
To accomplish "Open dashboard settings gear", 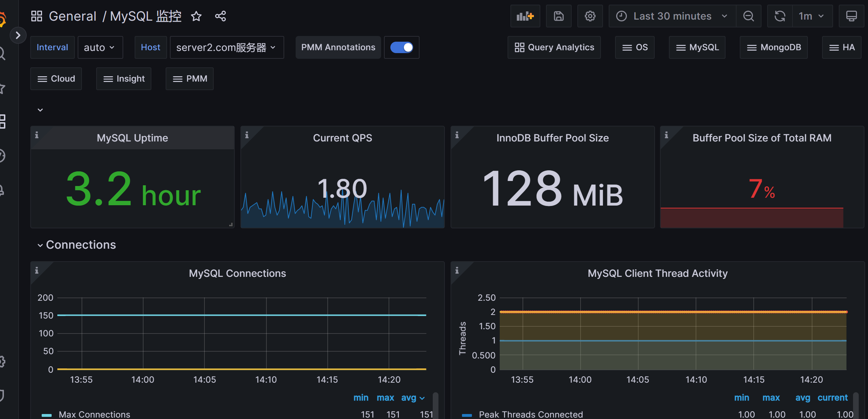I will 590,16.
